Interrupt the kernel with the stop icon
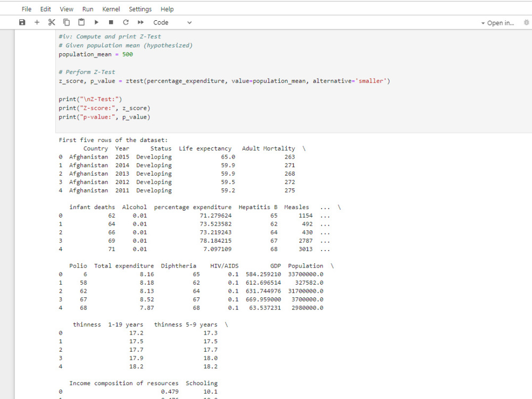The width and height of the screenshot is (532, 399). 112,22
